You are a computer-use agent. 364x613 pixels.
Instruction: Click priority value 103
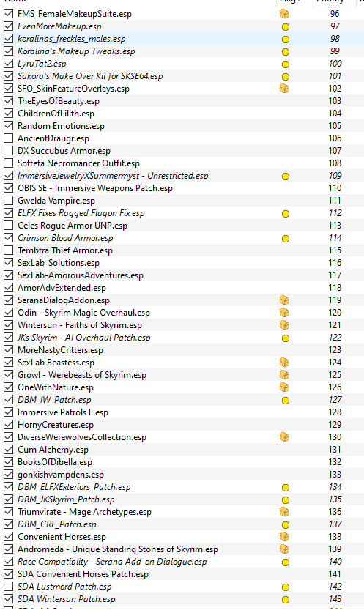pyautogui.click(x=335, y=101)
